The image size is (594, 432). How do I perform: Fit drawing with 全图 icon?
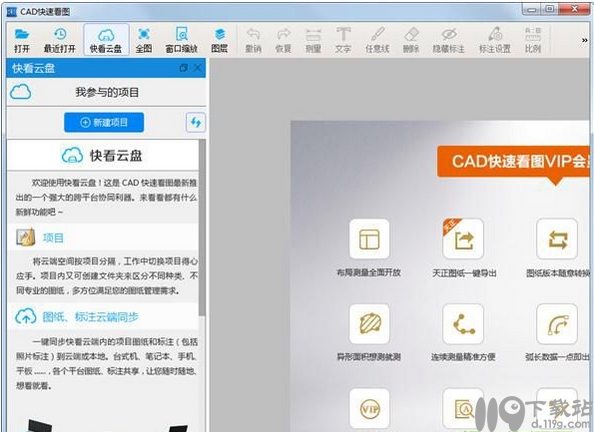tap(144, 40)
